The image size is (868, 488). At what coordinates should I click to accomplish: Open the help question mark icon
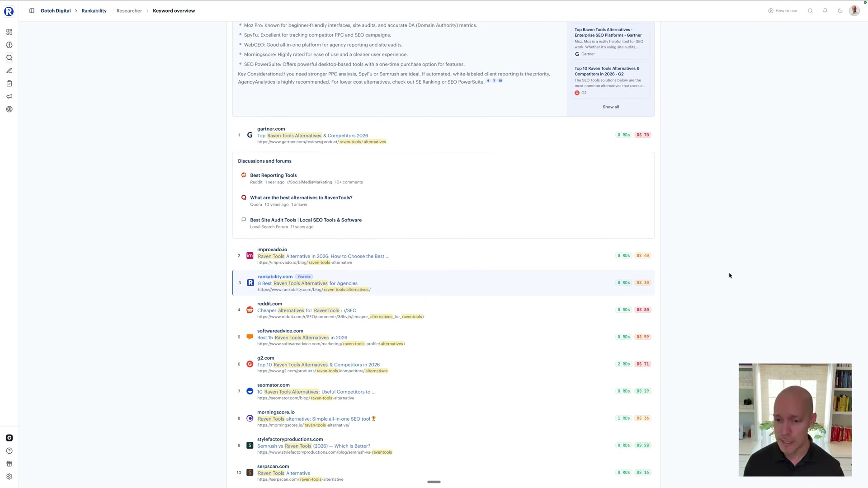(x=9, y=451)
